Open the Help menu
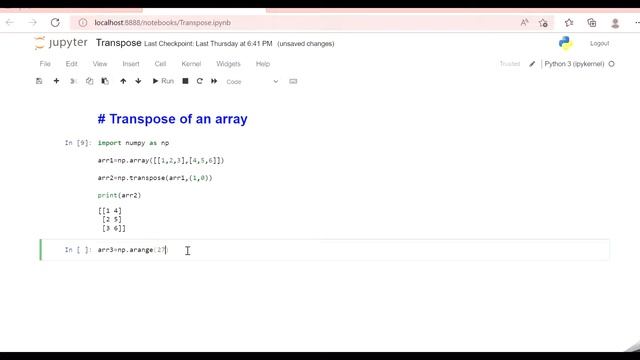 click(x=263, y=64)
